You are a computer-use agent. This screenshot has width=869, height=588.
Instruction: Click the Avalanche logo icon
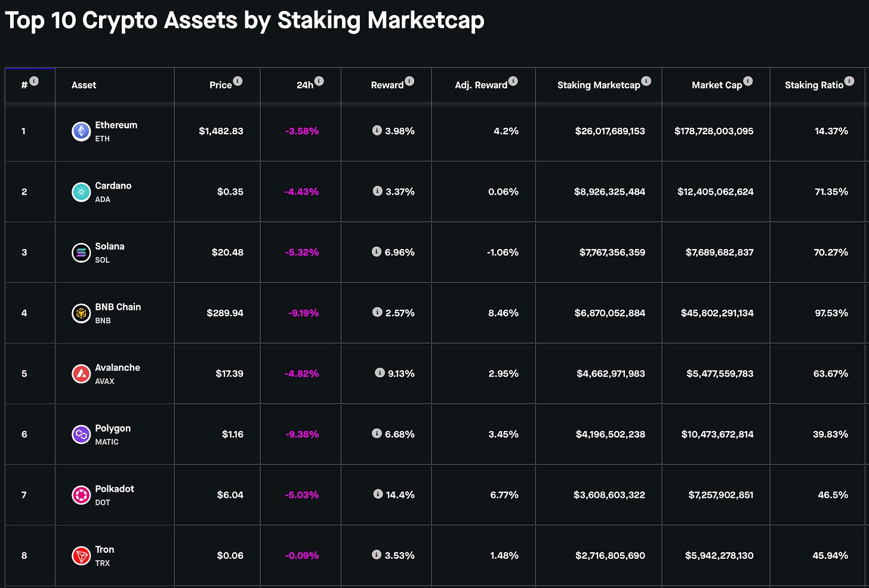tap(81, 374)
